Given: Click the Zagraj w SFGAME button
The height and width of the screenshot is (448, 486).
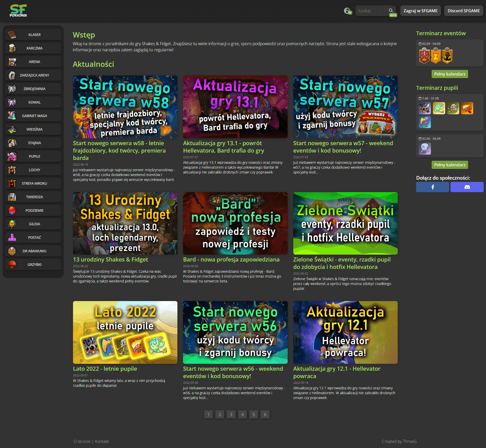Looking at the screenshot, I should tap(420, 11).
